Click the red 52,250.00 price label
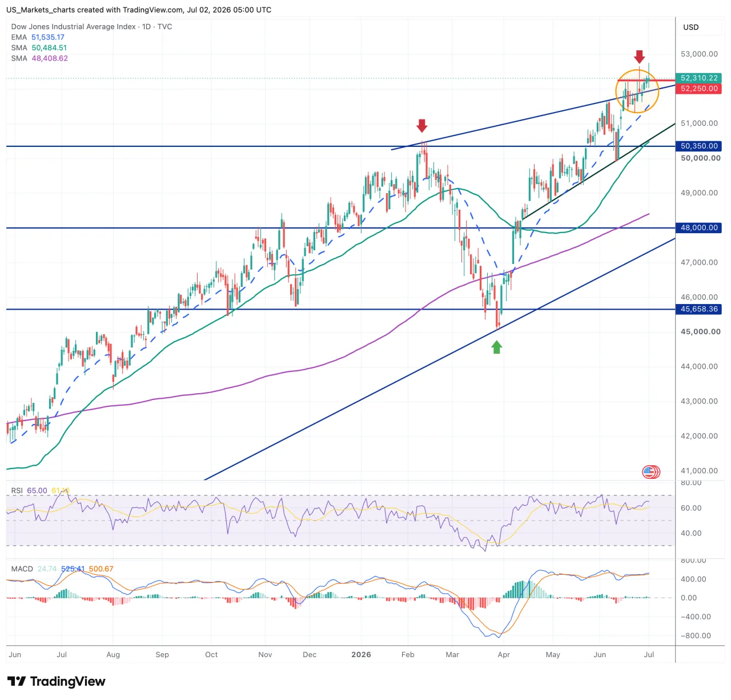Screen dimensions: 731x700 [x=699, y=89]
